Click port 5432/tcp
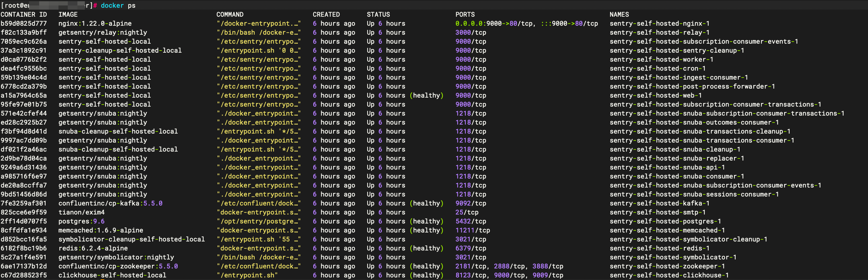The image size is (868, 280). [x=471, y=221]
